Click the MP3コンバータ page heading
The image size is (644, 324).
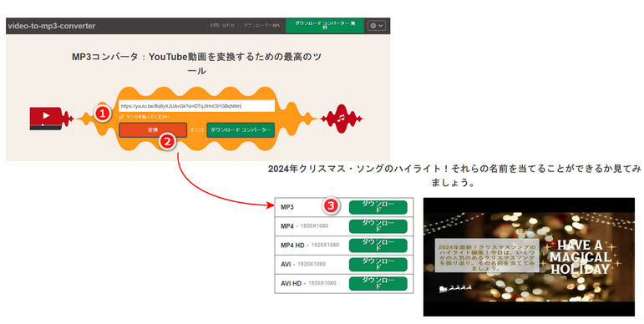(197, 63)
